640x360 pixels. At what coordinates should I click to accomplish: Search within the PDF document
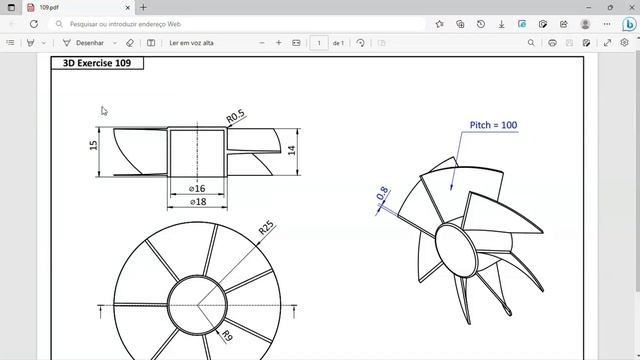(x=531, y=43)
